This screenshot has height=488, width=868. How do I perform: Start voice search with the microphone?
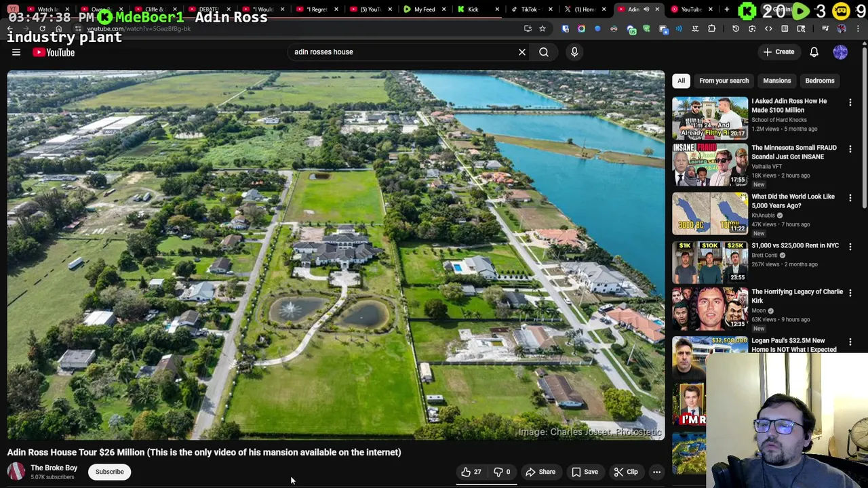click(574, 52)
